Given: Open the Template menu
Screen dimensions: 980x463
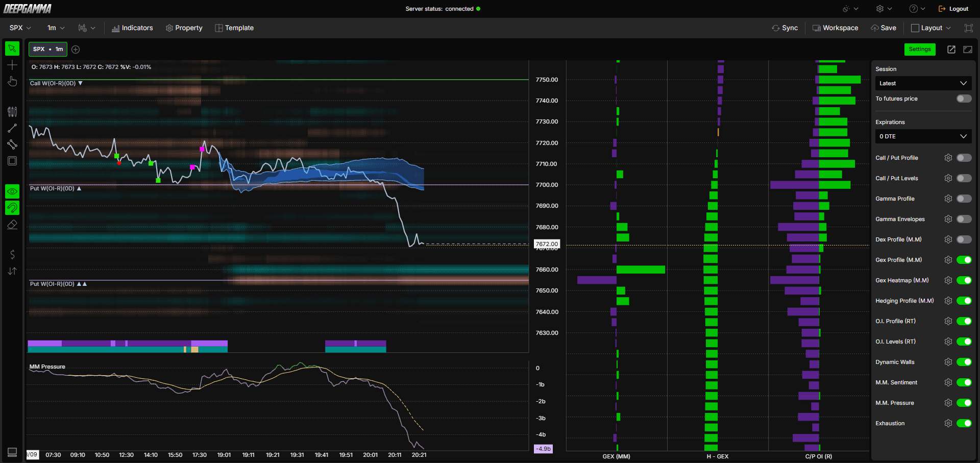Looking at the screenshot, I should (234, 28).
